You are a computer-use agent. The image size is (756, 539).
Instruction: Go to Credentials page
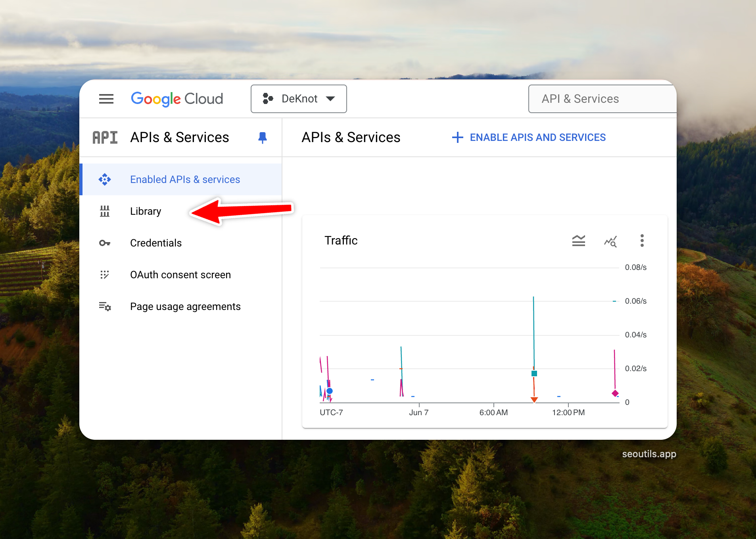[155, 243]
